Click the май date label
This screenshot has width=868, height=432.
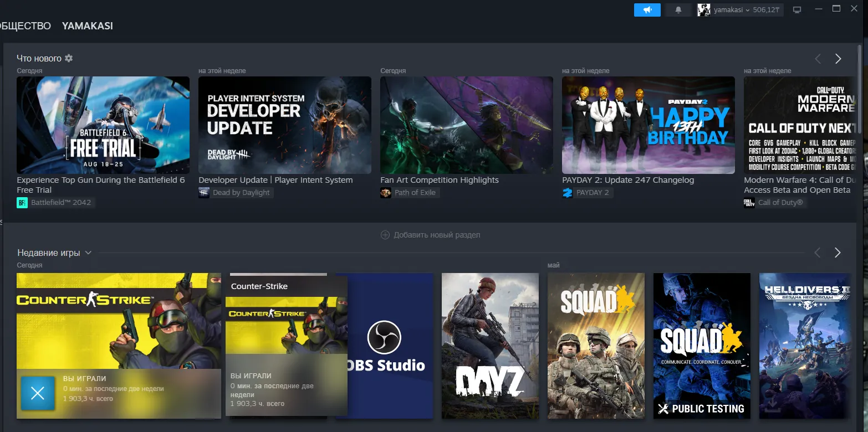click(553, 265)
